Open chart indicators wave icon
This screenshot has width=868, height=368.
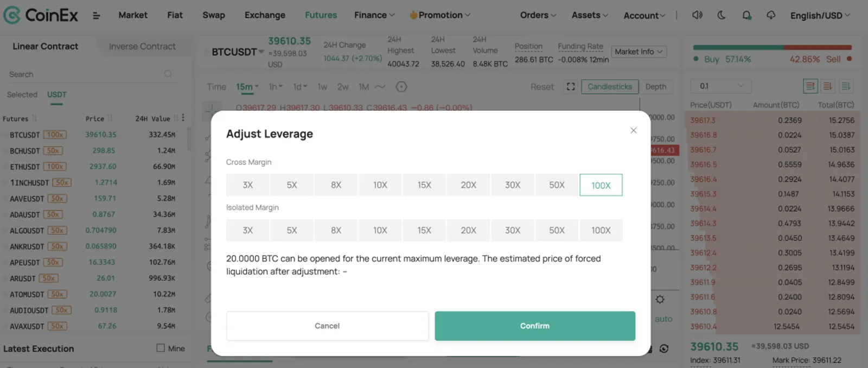pyautogui.click(x=380, y=86)
